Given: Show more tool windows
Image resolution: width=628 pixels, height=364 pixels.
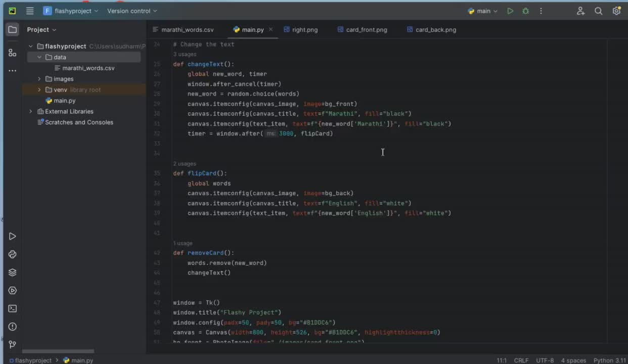Looking at the screenshot, I should (12, 71).
